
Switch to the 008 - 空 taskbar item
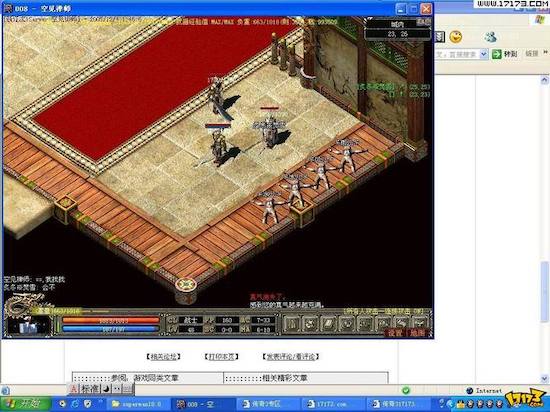[203, 404]
